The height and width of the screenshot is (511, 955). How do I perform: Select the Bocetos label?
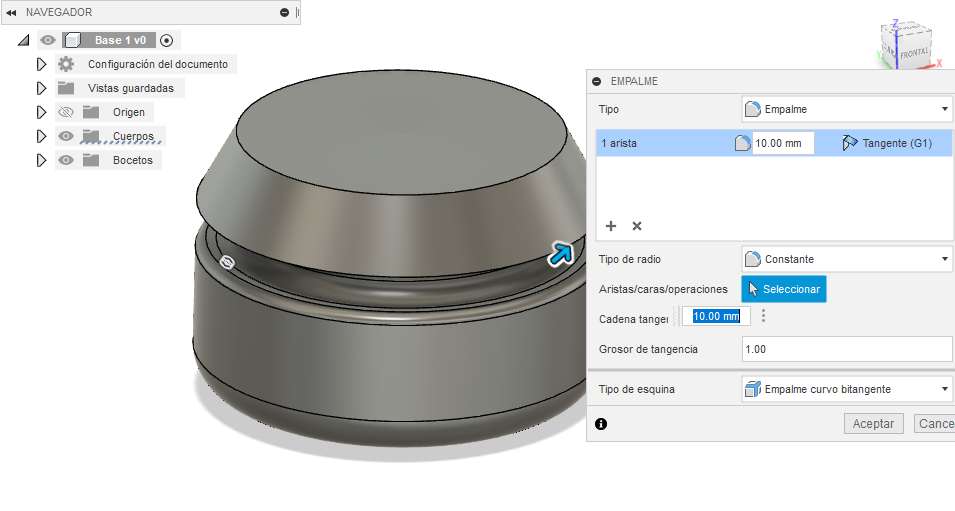point(132,160)
